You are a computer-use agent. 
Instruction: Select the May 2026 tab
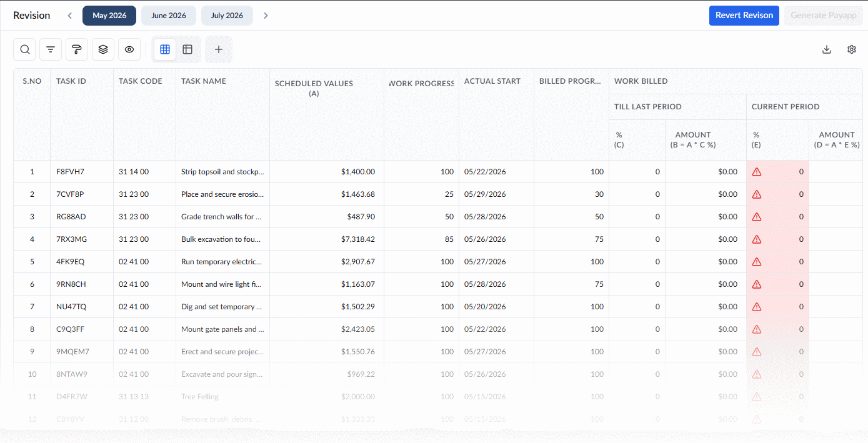pyautogui.click(x=109, y=16)
